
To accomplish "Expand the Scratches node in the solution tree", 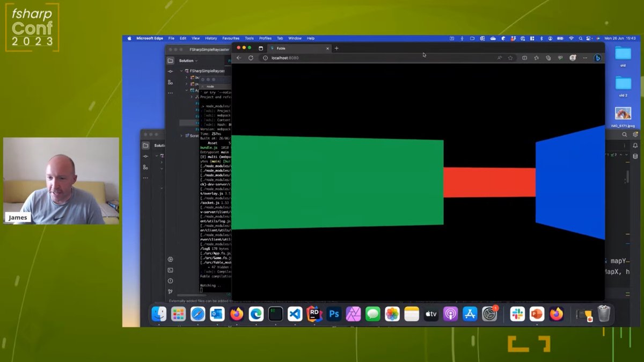I will [x=181, y=135].
